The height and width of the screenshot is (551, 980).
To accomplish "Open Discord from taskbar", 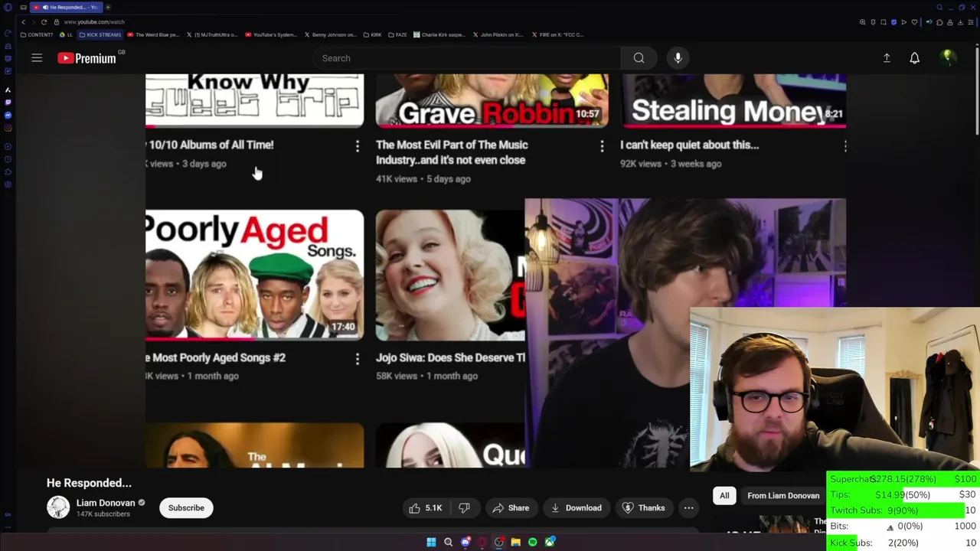I will click(x=465, y=542).
